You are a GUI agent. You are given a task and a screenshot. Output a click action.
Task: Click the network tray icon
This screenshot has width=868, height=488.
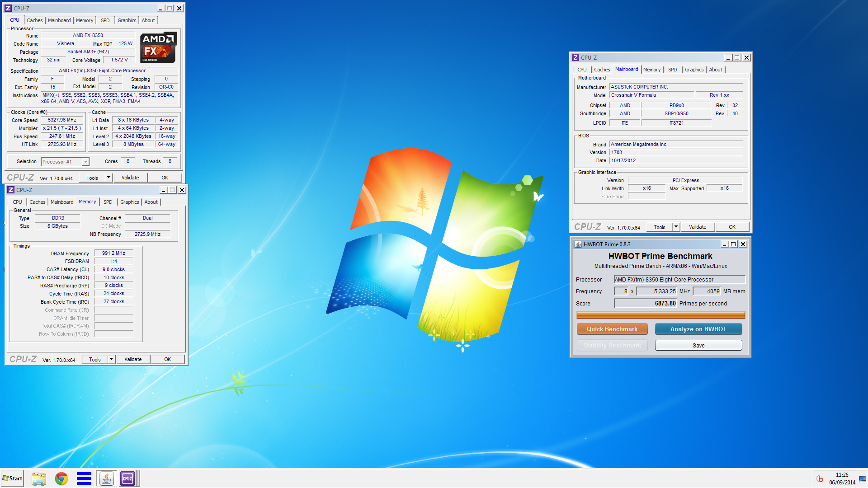pyautogui.click(x=863, y=479)
